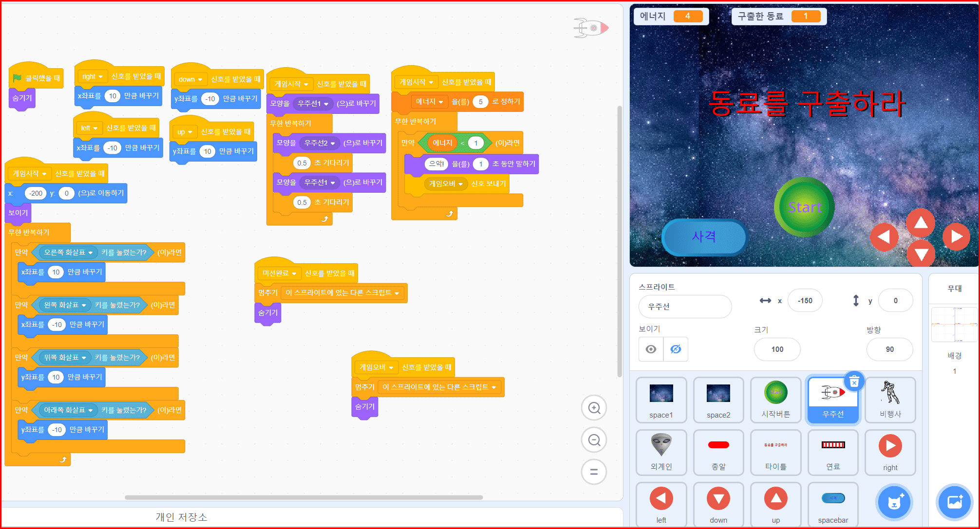Image resolution: width=980 pixels, height=529 pixels.
Task: Edit the sprite size field showing 100
Action: click(777, 349)
